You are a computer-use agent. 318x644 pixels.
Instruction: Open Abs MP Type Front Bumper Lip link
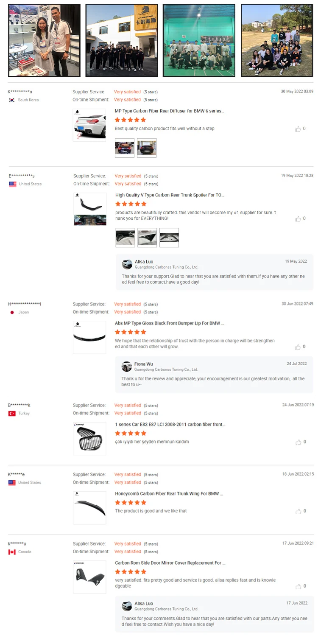170,323
